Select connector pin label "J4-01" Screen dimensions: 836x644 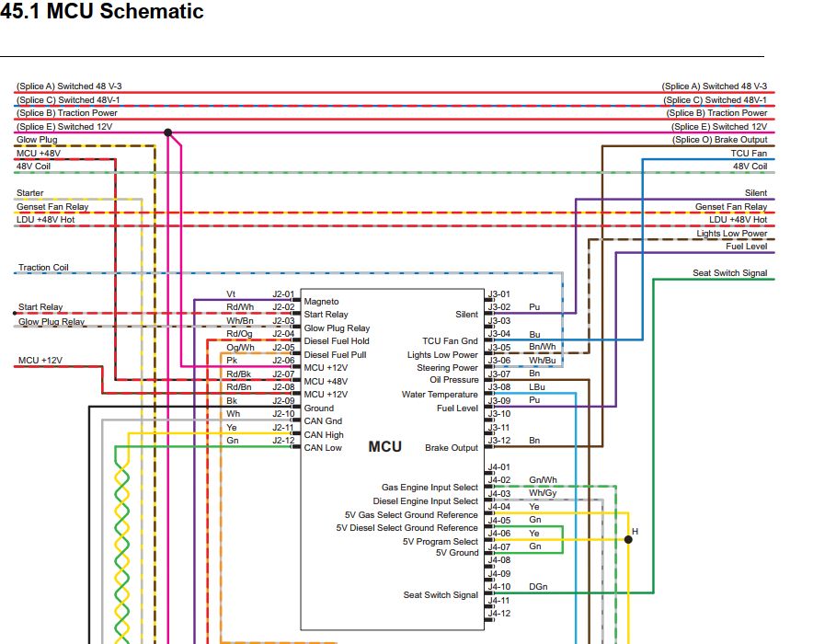[499, 466]
